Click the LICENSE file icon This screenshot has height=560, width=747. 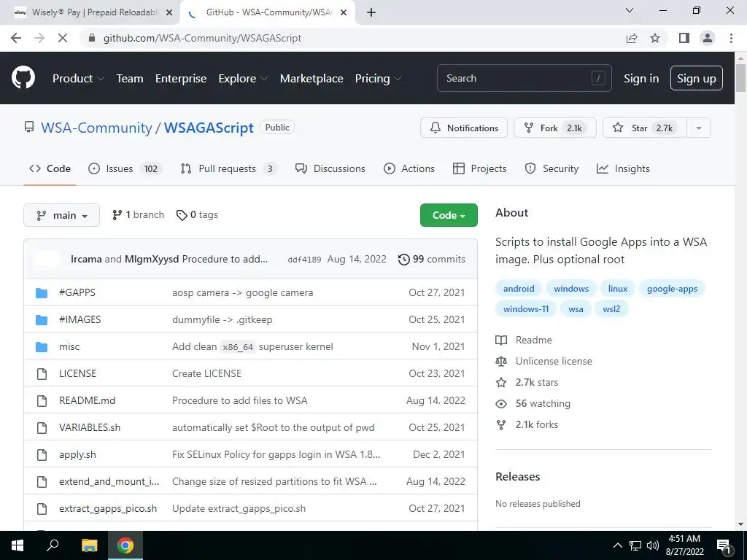(42, 374)
